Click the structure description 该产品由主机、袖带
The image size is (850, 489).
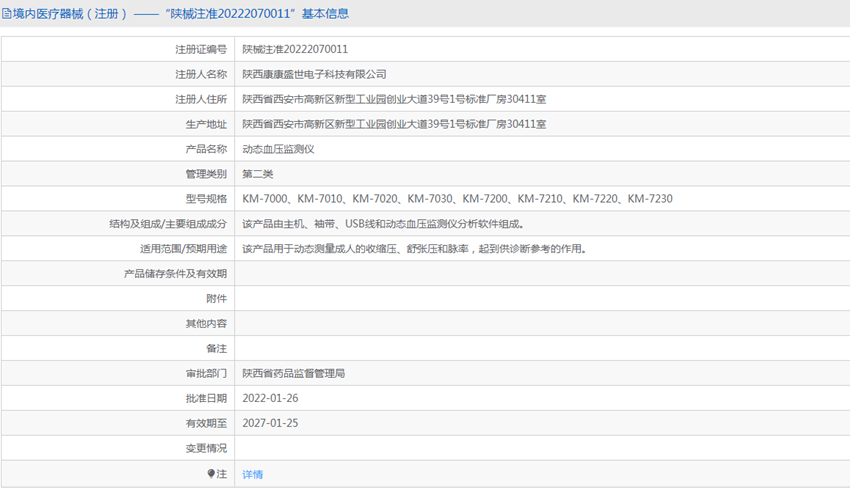[383, 224]
